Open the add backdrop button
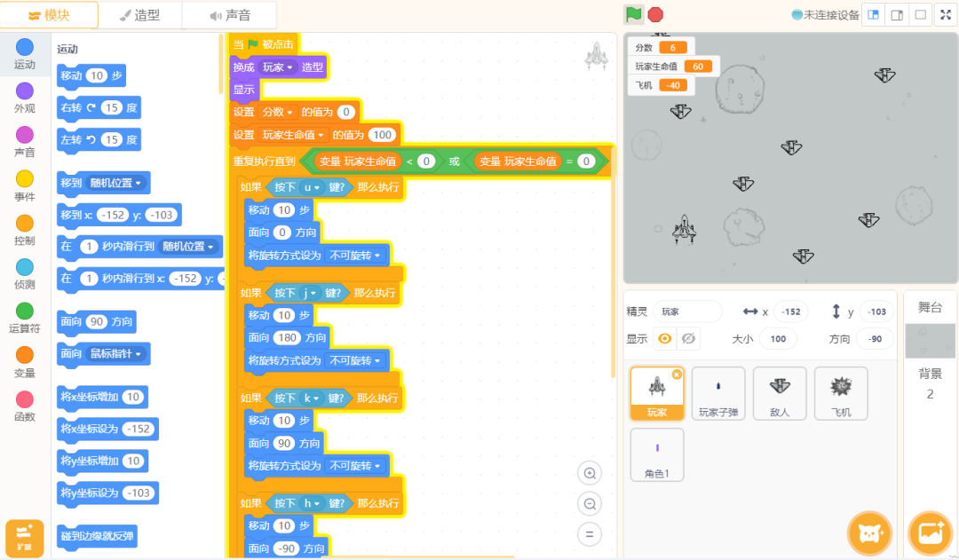This screenshot has width=959, height=560. pyautogui.click(x=931, y=533)
